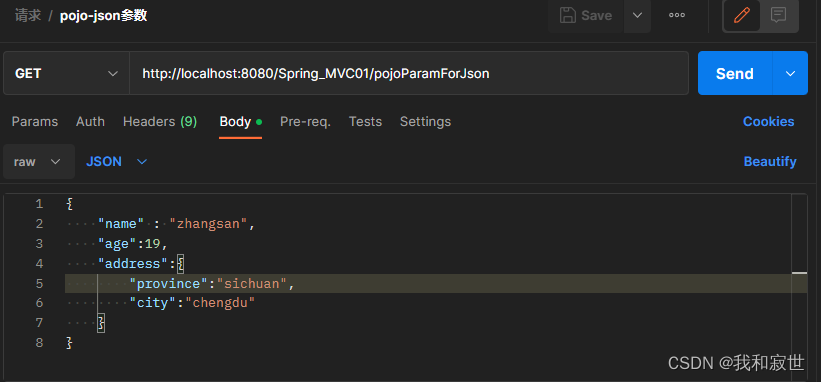Switch to the Params tab

[35, 121]
